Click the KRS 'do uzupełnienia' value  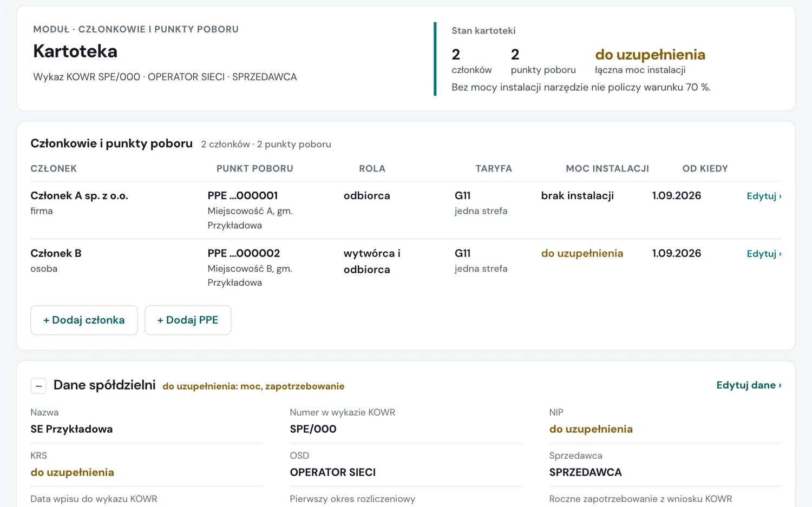(x=72, y=472)
